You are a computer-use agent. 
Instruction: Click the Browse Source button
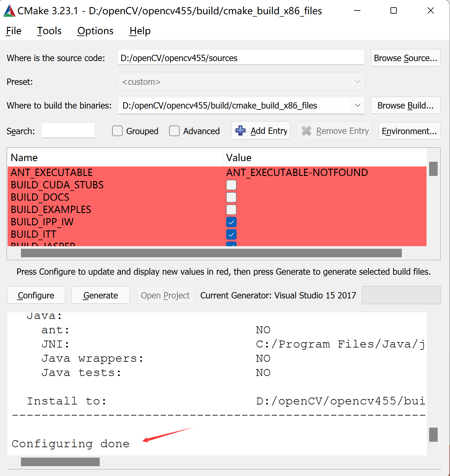(x=405, y=58)
